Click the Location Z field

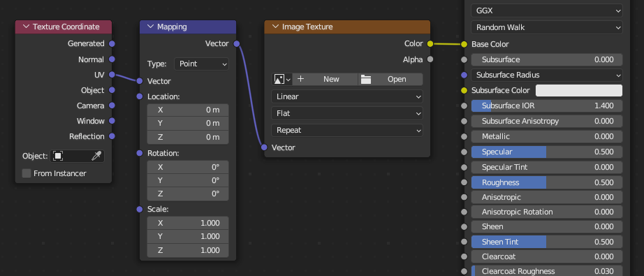click(188, 137)
